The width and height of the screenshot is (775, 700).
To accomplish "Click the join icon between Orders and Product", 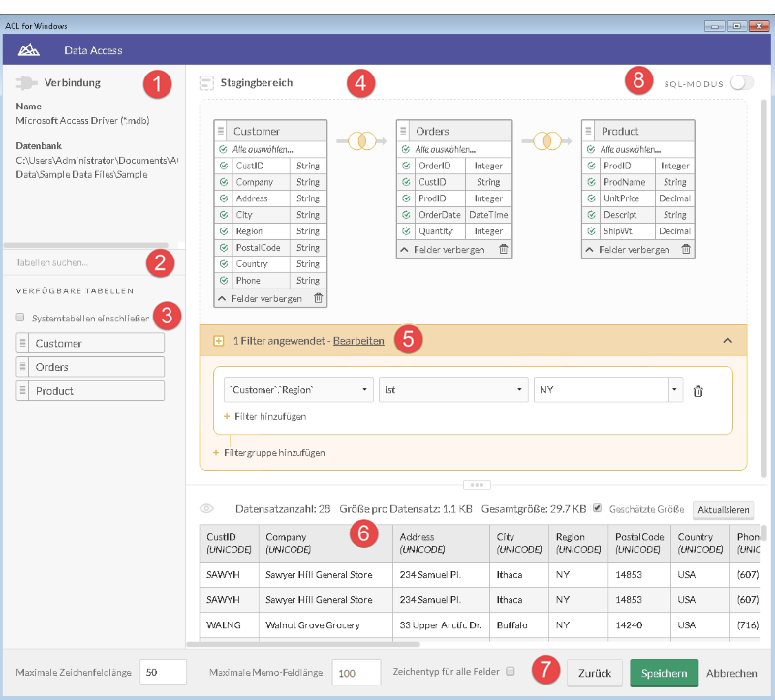I will pyautogui.click(x=547, y=141).
